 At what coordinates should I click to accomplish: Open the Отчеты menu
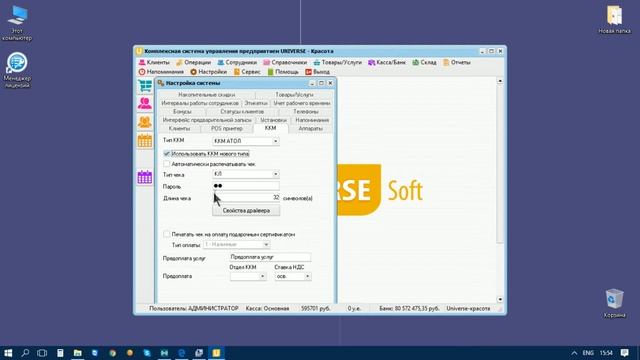(457, 62)
